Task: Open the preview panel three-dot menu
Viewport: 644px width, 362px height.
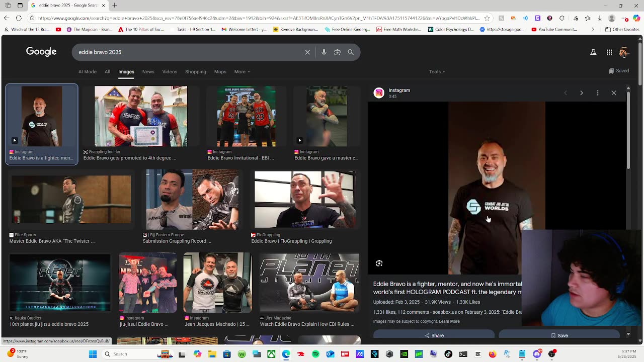Action: (598, 93)
